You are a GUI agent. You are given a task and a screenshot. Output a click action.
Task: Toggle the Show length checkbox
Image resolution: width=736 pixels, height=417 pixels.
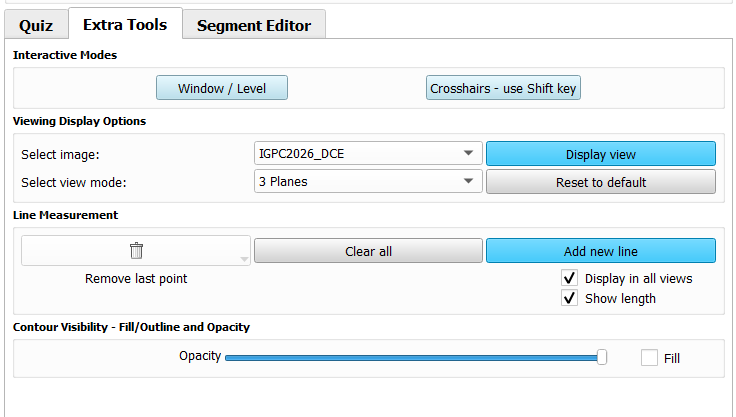[570, 298]
